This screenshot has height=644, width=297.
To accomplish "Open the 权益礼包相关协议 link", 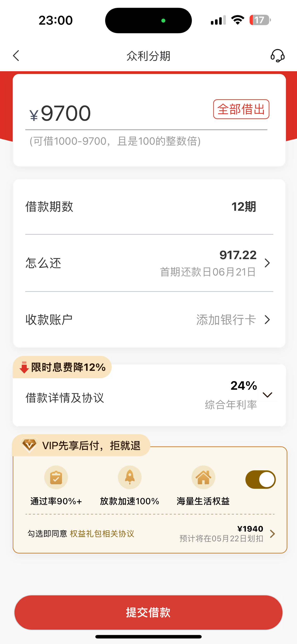I will point(102,534).
